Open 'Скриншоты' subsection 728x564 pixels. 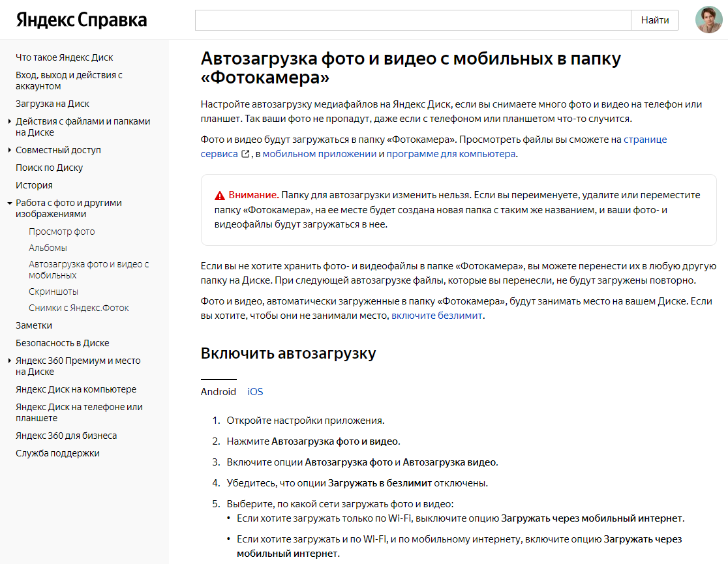tap(53, 291)
